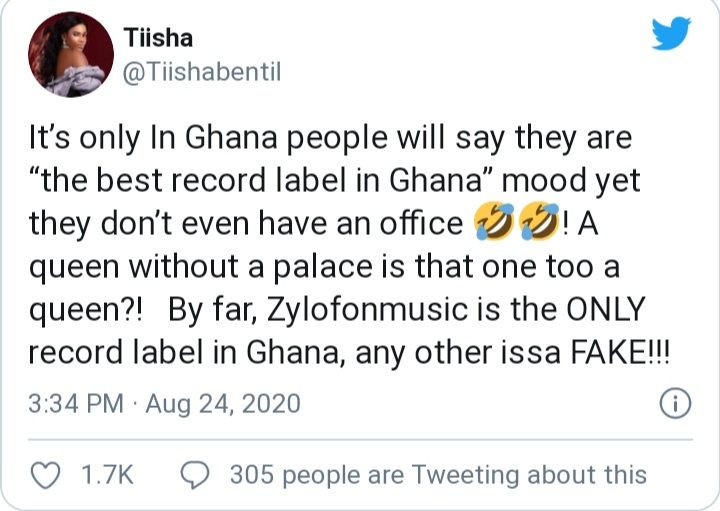Click the Aug 24, 2020 date
The width and height of the screenshot is (720, 511).
click(222, 405)
